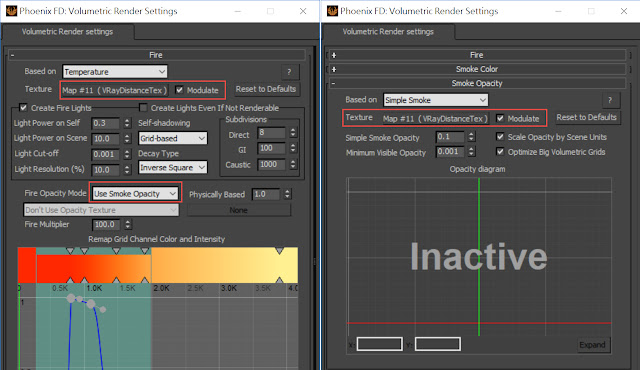Image resolution: width=640 pixels, height=370 pixels.
Task: Click Map #11 VRayDistanceTex button in Fire rollout
Action: tap(114, 90)
